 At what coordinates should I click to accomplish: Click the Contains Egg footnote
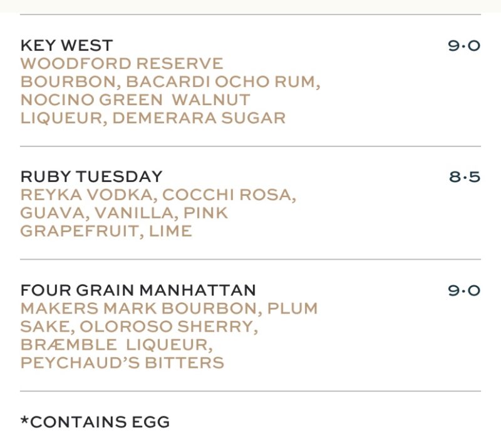tap(95, 422)
